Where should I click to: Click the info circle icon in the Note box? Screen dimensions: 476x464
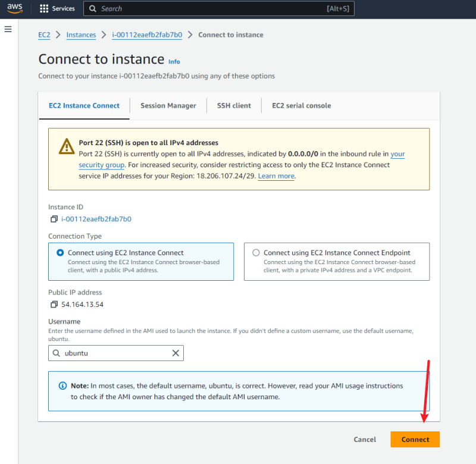[x=62, y=385]
